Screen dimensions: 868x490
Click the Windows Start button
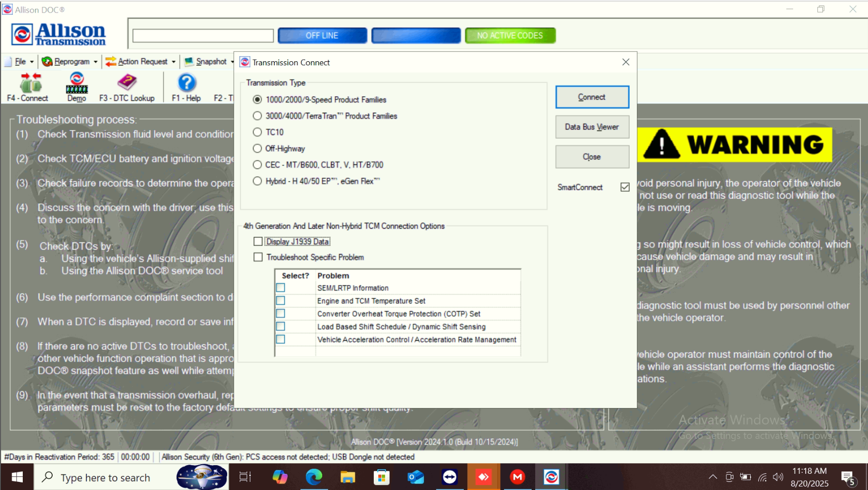point(17,477)
